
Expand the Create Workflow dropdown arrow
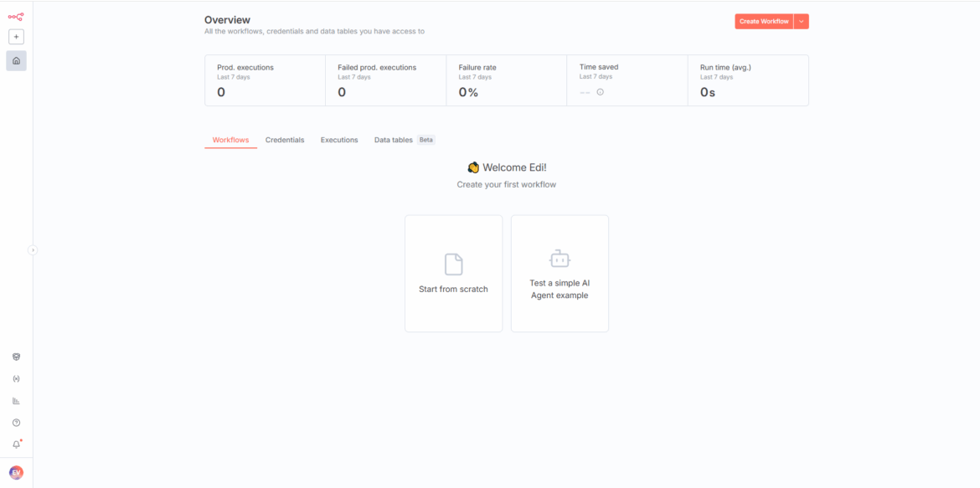802,22
